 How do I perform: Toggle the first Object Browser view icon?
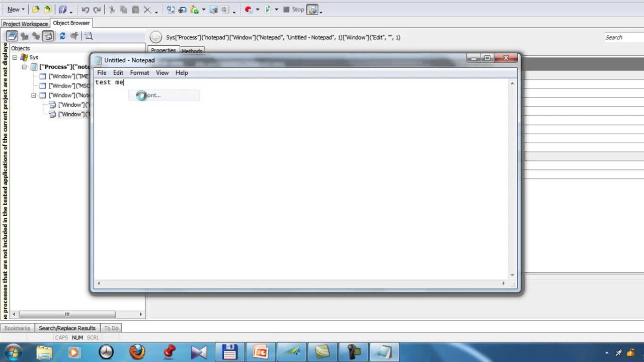point(12,36)
